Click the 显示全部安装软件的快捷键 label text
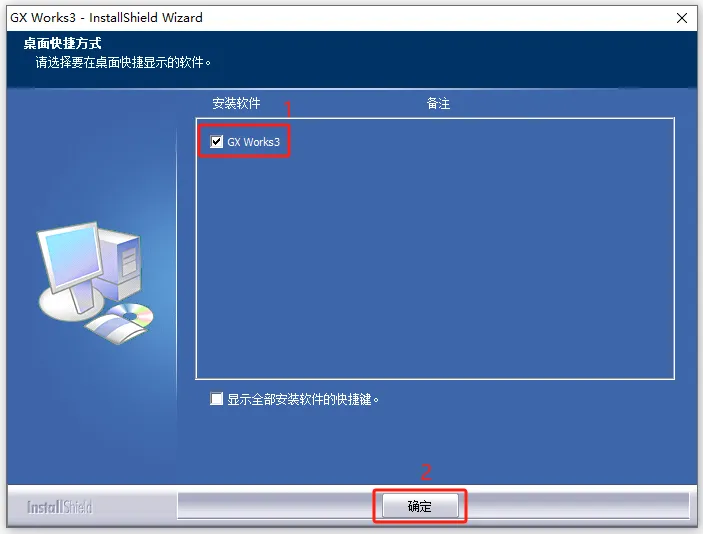This screenshot has width=703, height=534. (303, 399)
